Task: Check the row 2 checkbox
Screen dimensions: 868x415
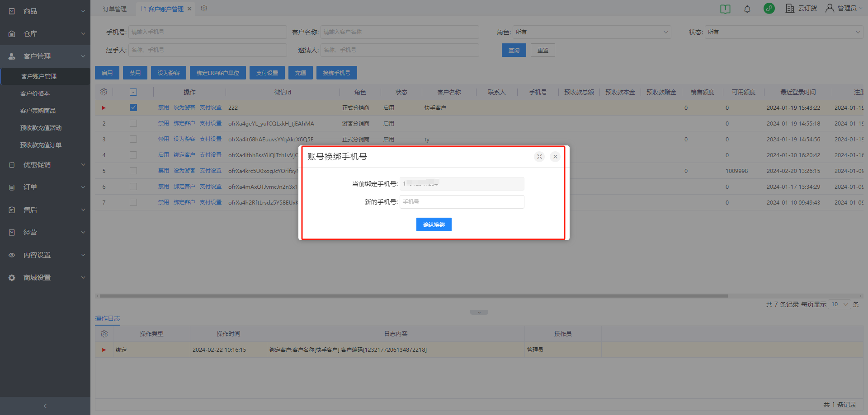Action: coord(133,123)
